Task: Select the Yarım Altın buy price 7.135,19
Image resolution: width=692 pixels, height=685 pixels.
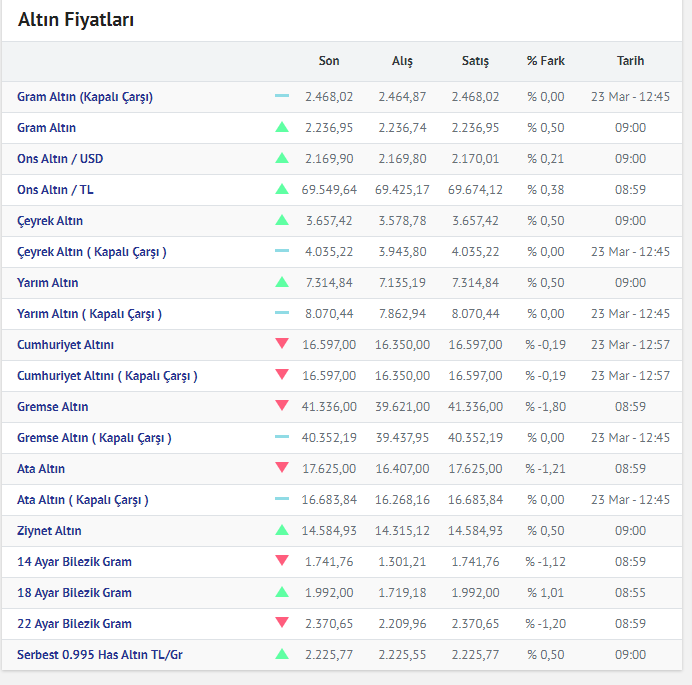Action: [x=402, y=282]
